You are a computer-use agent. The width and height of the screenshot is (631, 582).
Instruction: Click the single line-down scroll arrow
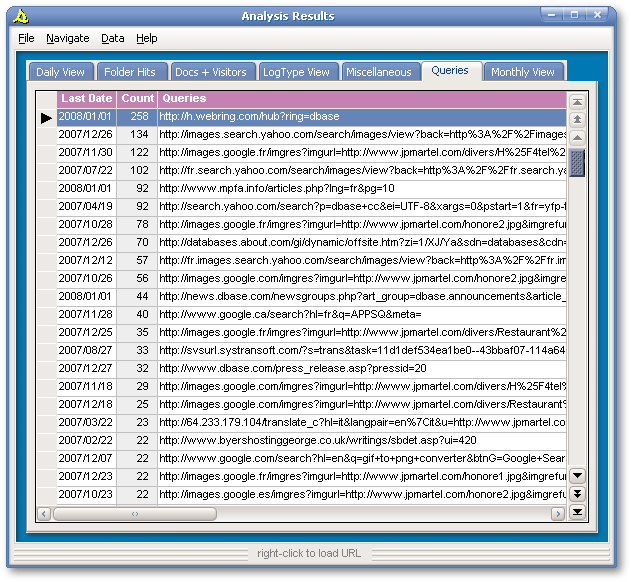pyautogui.click(x=577, y=476)
